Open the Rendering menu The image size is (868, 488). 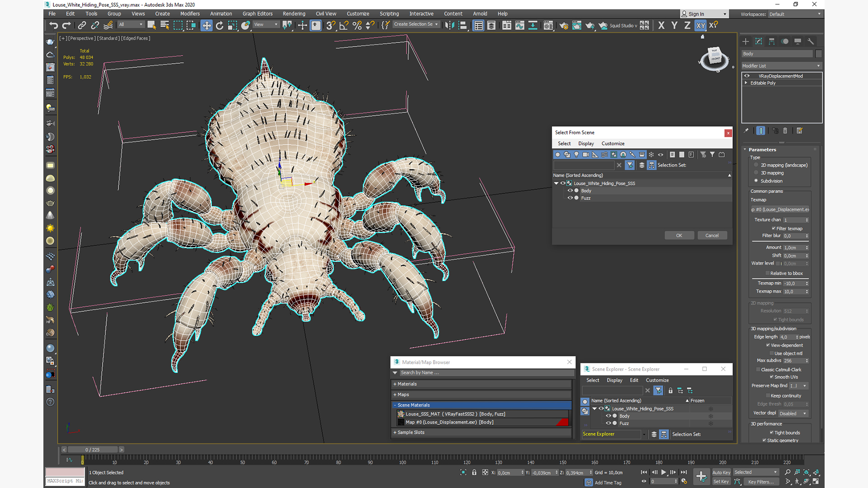tap(294, 14)
